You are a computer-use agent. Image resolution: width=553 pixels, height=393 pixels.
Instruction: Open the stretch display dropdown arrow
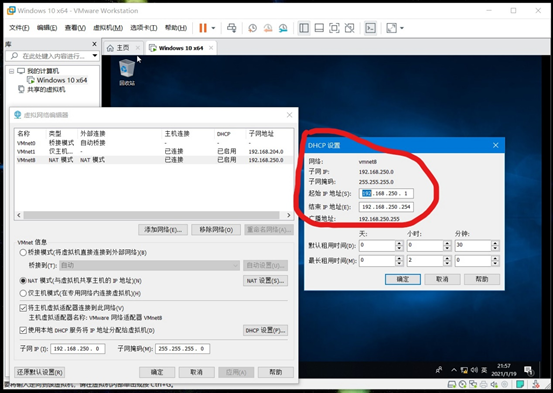click(402, 28)
